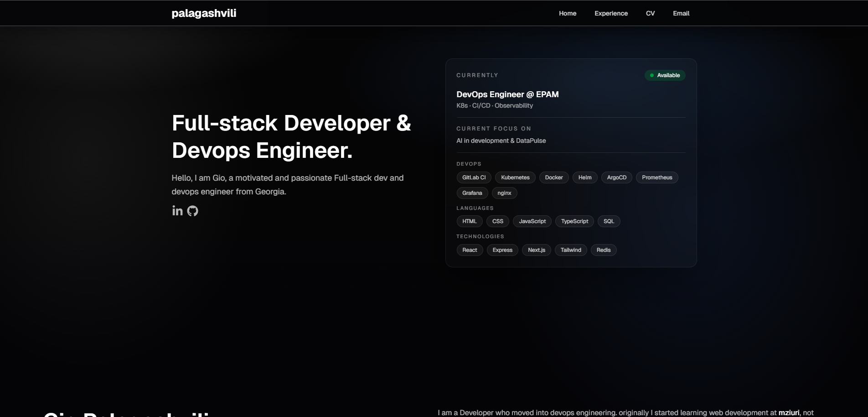The image size is (868, 417).
Task: Click the palagashvili site logo
Action: [204, 13]
